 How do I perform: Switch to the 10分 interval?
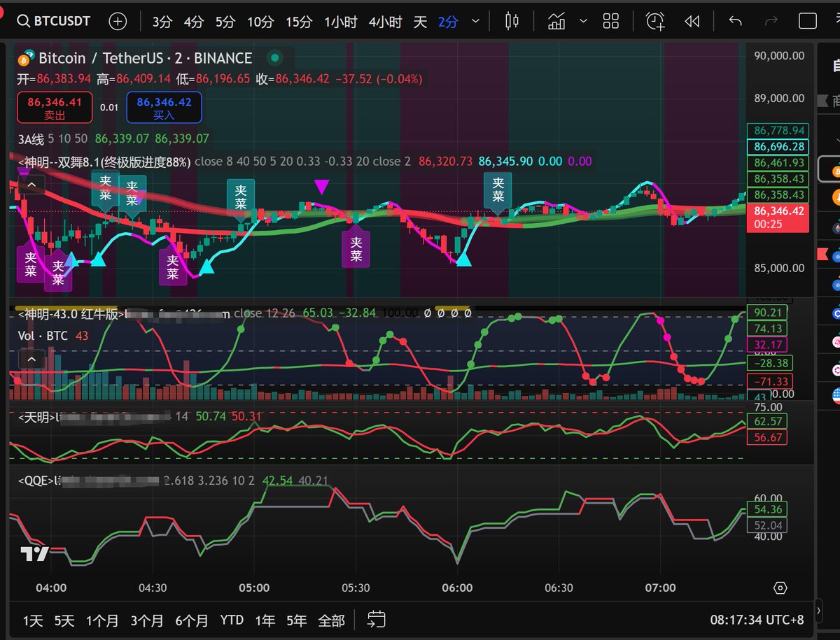pyautogui.click(x=260, y=22)
